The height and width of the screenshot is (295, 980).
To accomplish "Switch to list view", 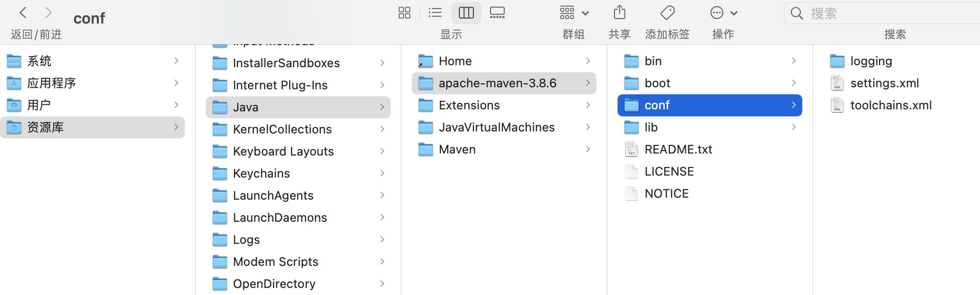I will click(x=435, y=13).
